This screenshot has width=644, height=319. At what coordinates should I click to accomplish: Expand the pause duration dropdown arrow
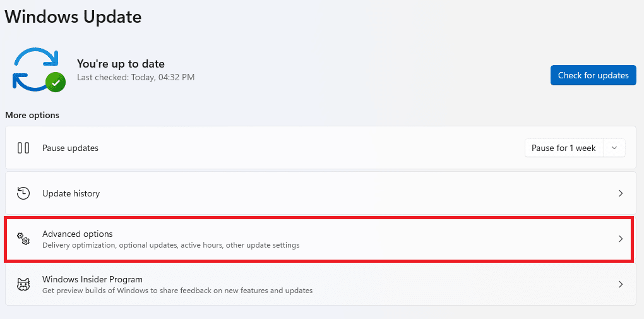click(614, 148)
